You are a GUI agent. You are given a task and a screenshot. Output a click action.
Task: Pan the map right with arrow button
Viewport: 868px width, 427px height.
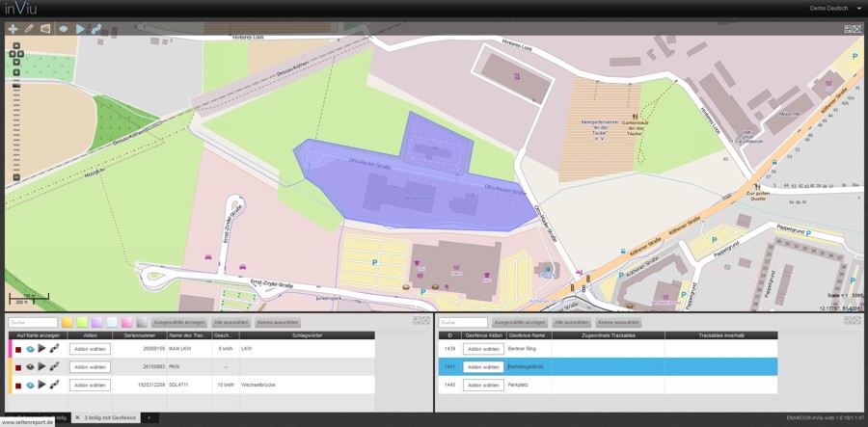pos(20,54)
